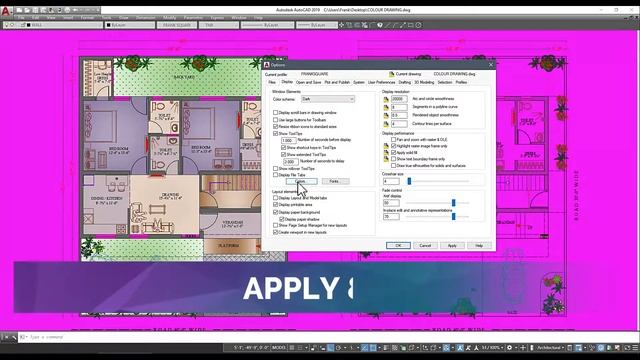Open the Architectural units dropdown
640x360 pixels.
tap(550, 348)
